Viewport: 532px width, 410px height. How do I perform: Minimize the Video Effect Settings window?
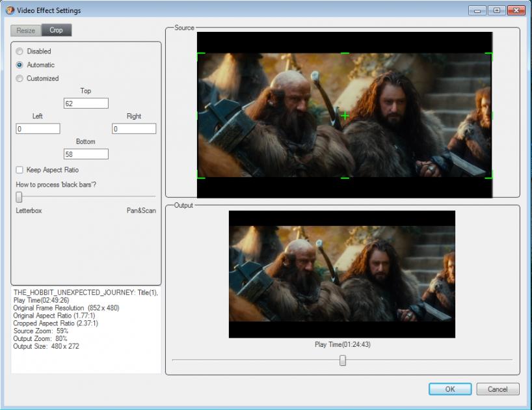(477, 10)
